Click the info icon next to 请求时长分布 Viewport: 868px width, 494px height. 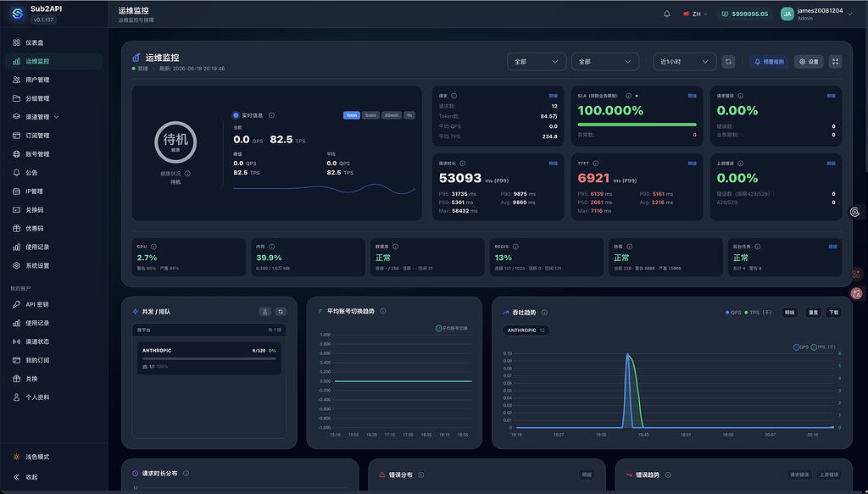[186, 474]
